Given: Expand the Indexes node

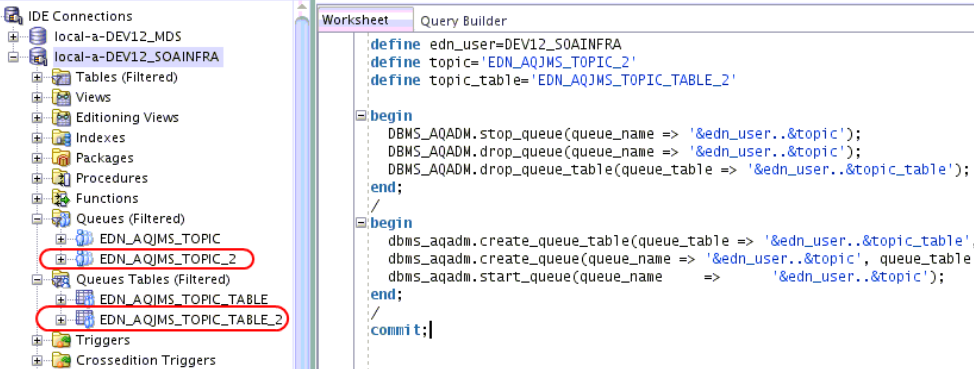Looking at the screenshot, I should (x=37, y=138).
